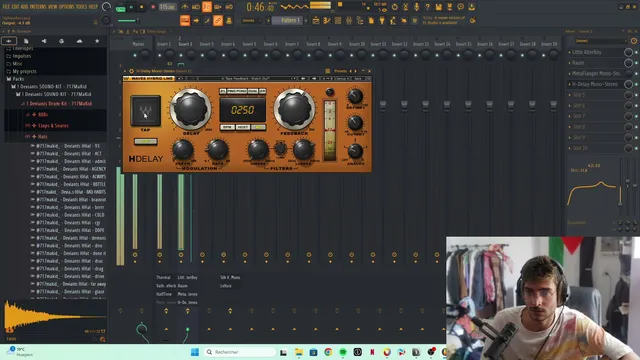Open the TOOLS menu
640x360 pixels.
pos(81,7)
